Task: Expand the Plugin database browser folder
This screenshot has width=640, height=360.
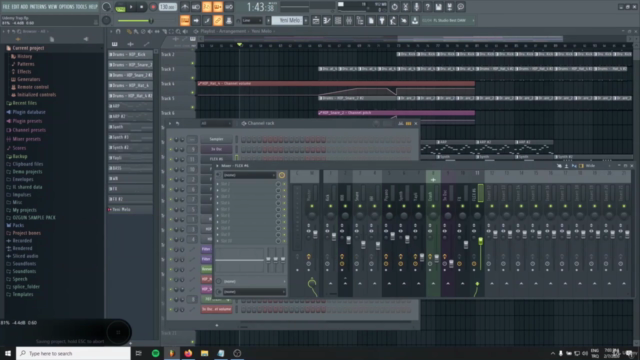Action: click(29, 112)
